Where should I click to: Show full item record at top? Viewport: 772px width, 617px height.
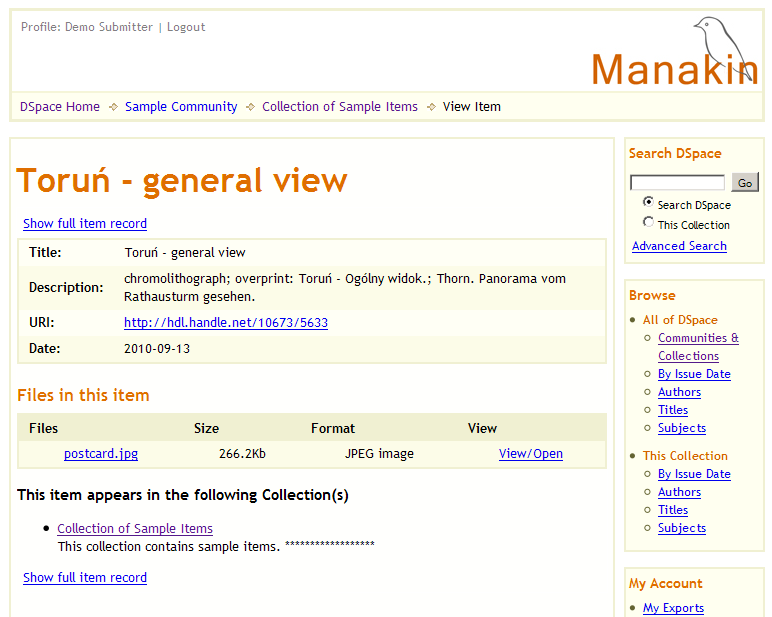coord(85,224)
